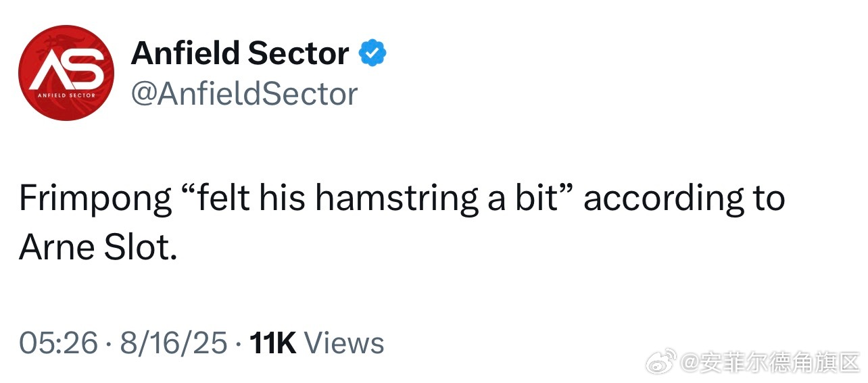
Task: Open the 05:26 timestamp link
Action: click(59, 344)
